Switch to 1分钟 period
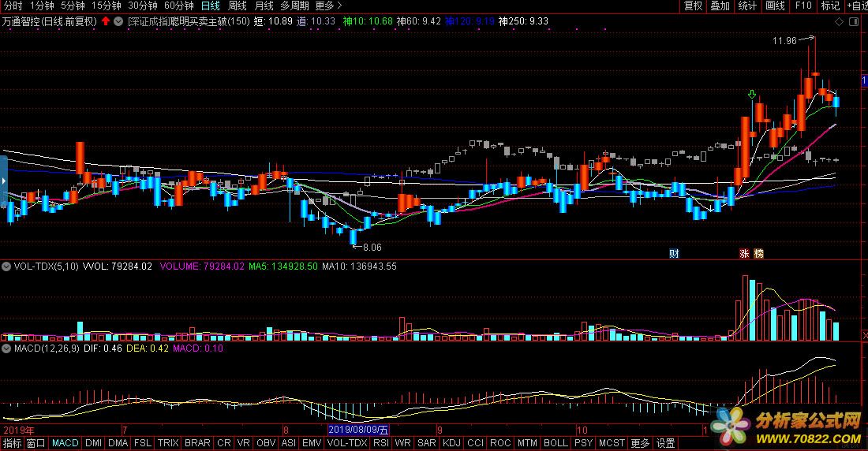Screen dimensions: 868x451 click(42, 6)
